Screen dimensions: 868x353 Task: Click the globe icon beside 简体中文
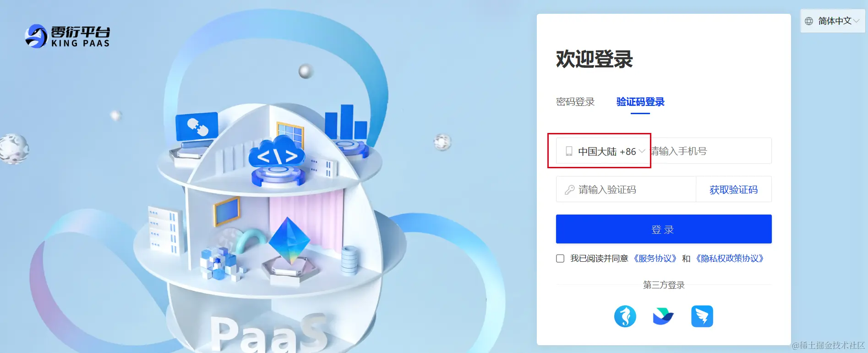[809, 21]
